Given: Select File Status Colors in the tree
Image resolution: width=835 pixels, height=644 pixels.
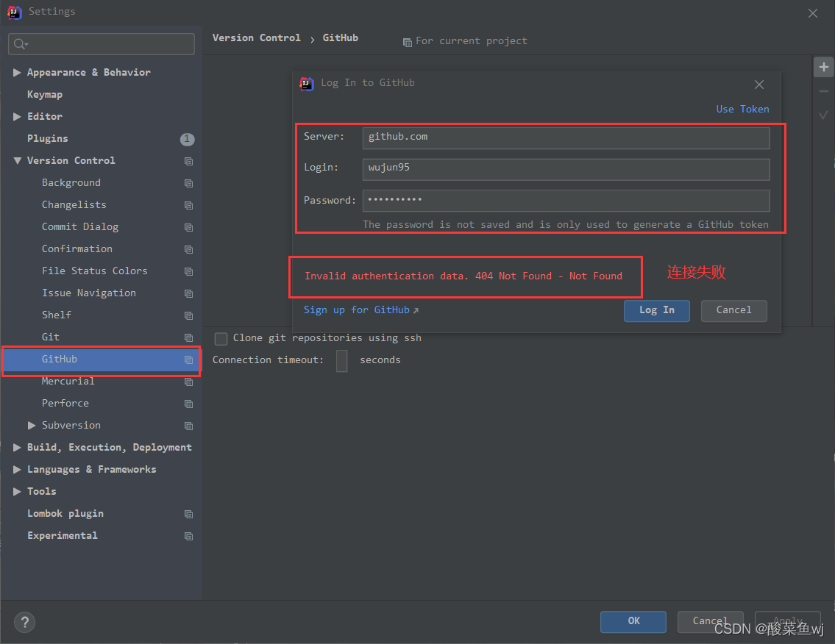Looking at the screenshot, I should [x=95, y=271].
